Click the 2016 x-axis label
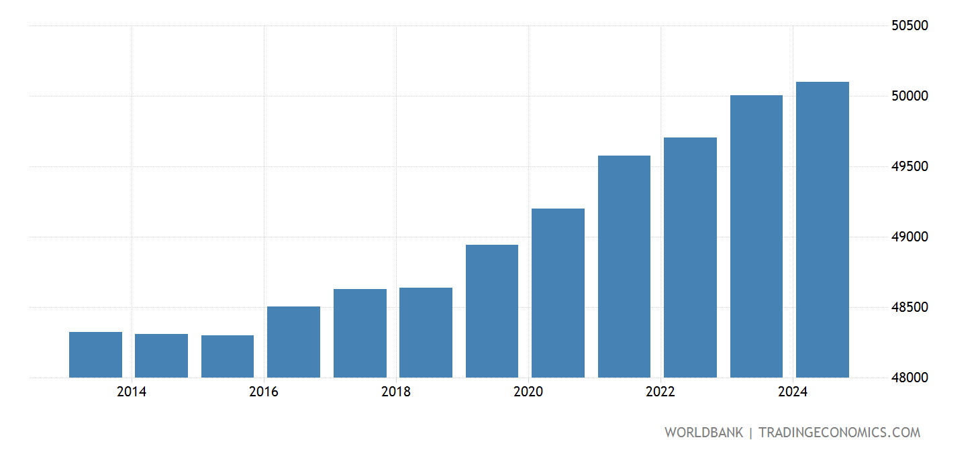Screen dimensions: 980x456 click(x=264, y=392)
